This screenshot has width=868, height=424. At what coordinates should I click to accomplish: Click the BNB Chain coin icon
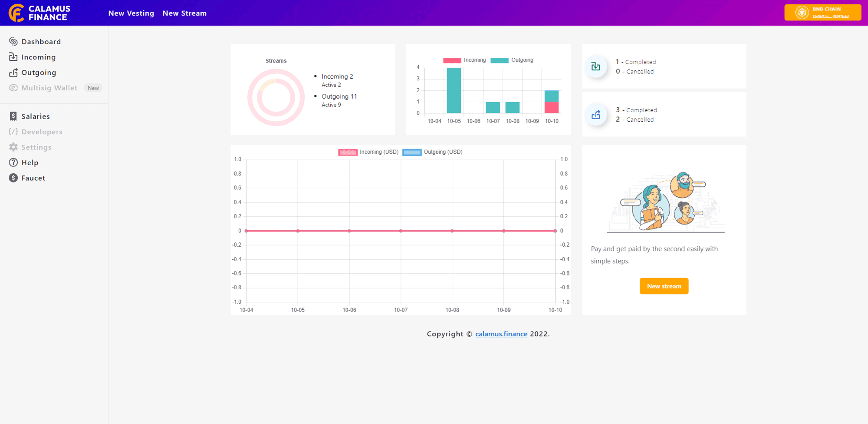[x=802, y=12]
